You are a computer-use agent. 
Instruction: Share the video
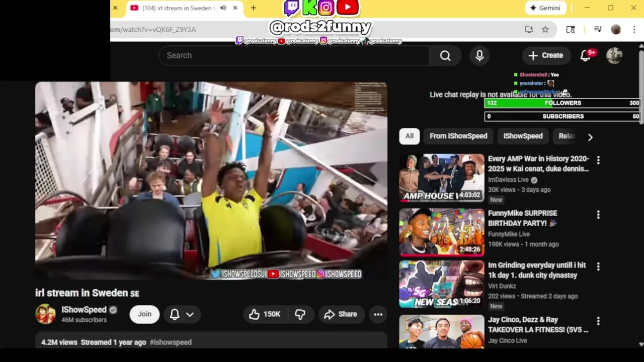[x=341, y=314]
